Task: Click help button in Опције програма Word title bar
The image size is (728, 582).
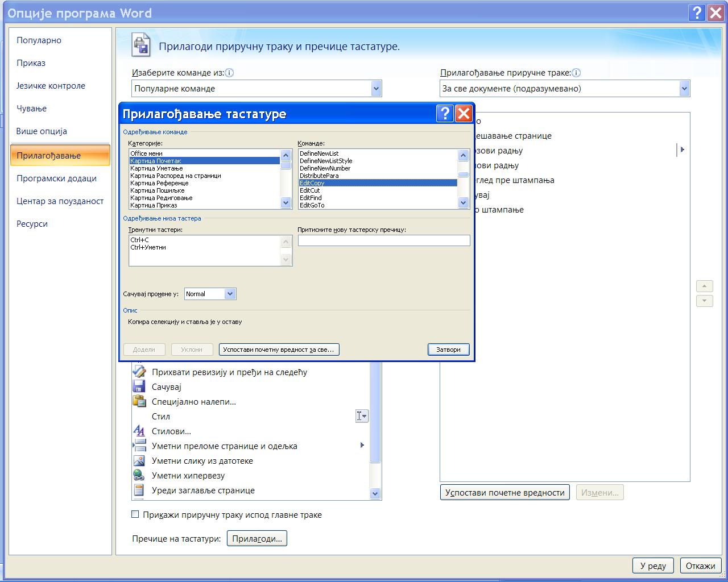Action: pyautogui.click(x=697, y=13)
